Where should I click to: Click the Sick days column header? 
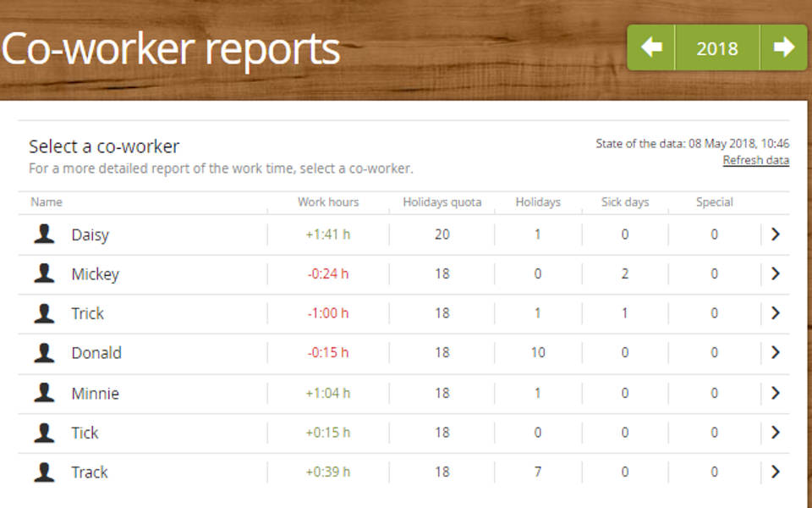pos(624,202)
